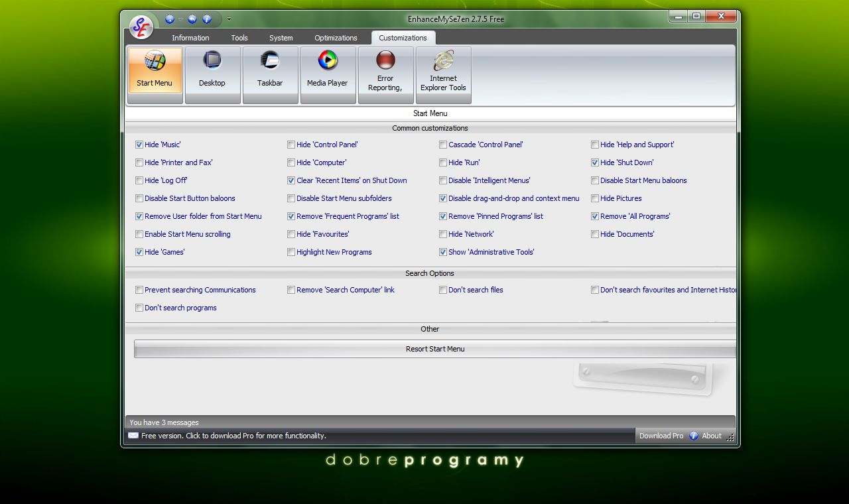Check Don't search files option
This screenshot has width=849, height=504.
(x=443, y=290)
